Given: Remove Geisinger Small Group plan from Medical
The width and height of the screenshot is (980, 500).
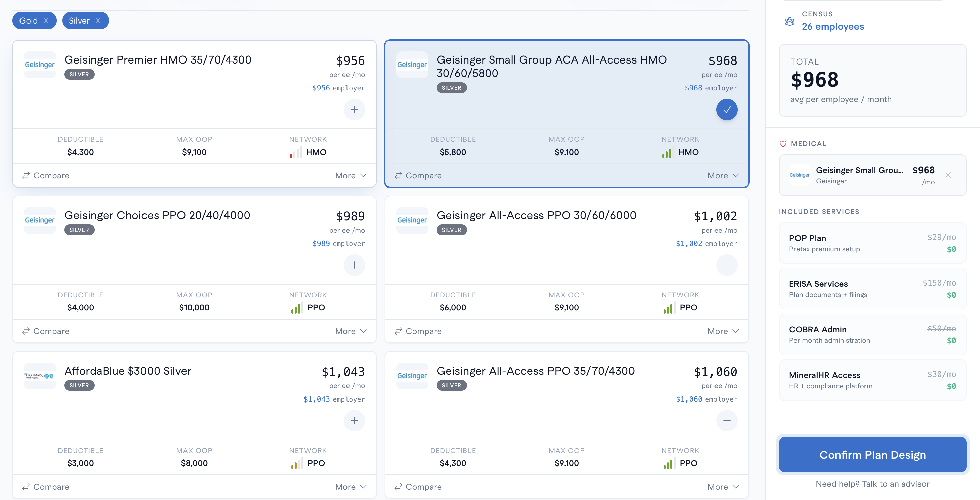Looking at the screenshot, I should (x=948, y=175).
